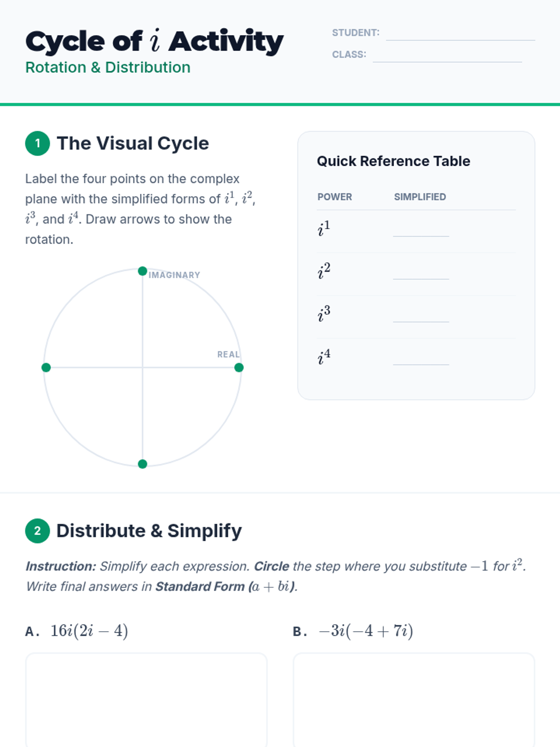Click the SIMPLIFIED column header
This screenshot has width=560, height=747.
coord(420,197)
